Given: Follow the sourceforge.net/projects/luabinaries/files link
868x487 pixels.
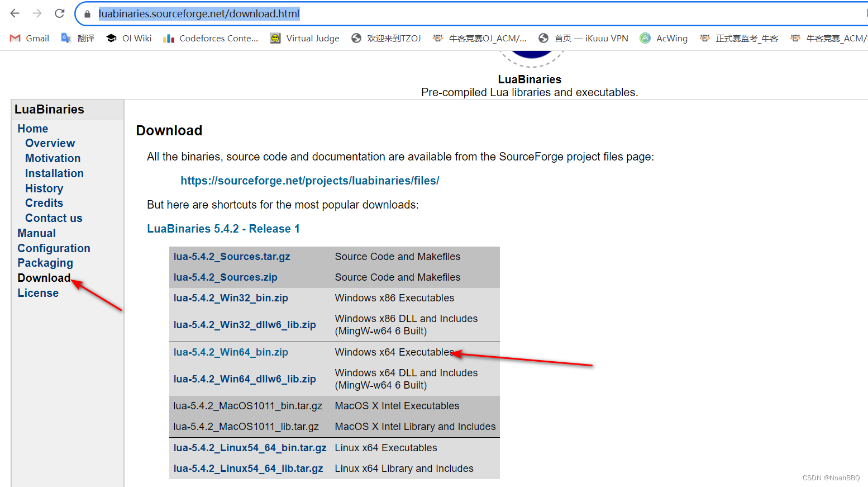Looking at the screenshot, I should 310,181.
